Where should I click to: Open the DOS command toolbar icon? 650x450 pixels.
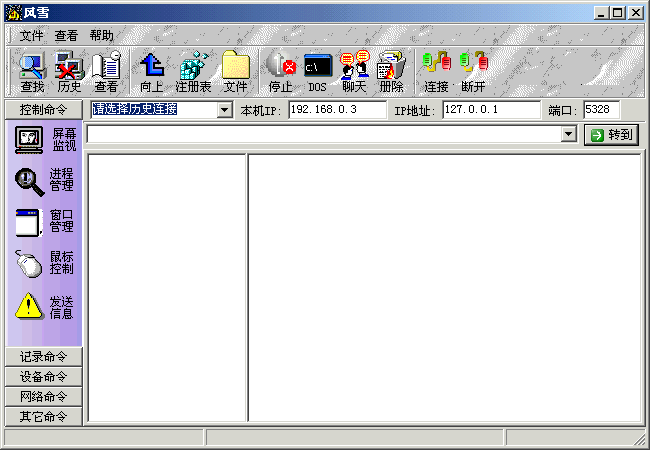317,72
